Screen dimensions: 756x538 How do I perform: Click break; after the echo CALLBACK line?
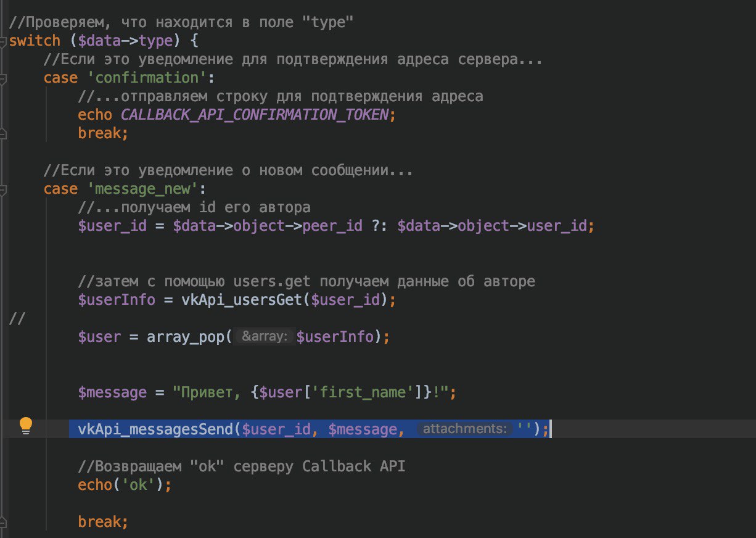[x=104, y=133]
